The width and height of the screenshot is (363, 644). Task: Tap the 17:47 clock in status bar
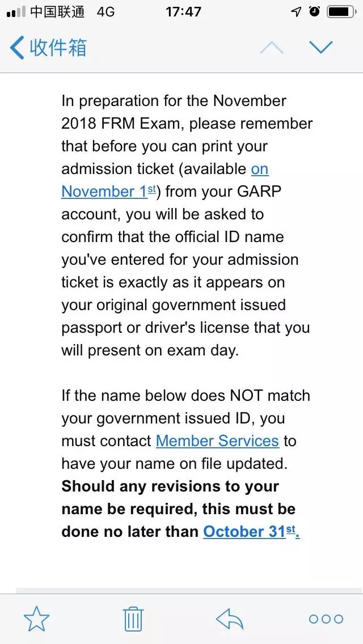point(183,12)
